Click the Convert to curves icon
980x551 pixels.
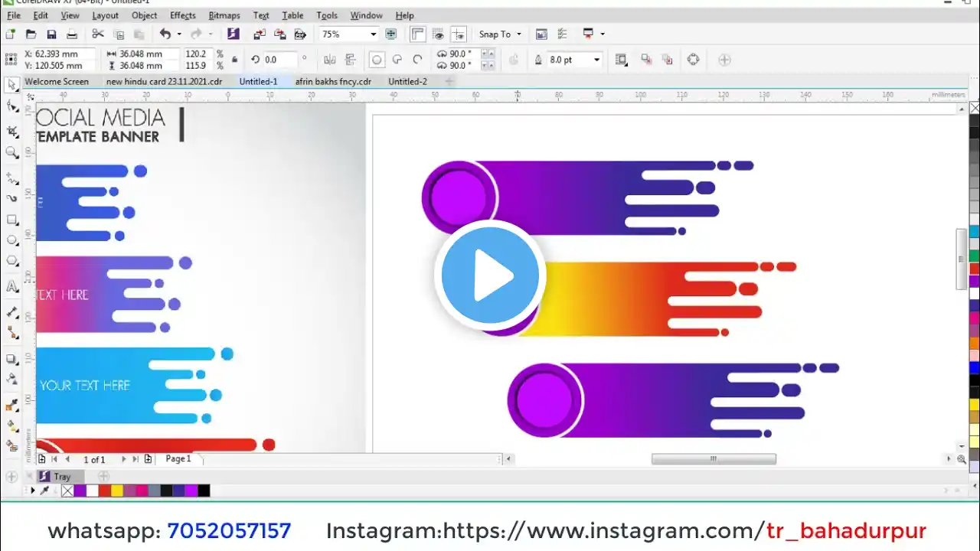pos(694,60)
